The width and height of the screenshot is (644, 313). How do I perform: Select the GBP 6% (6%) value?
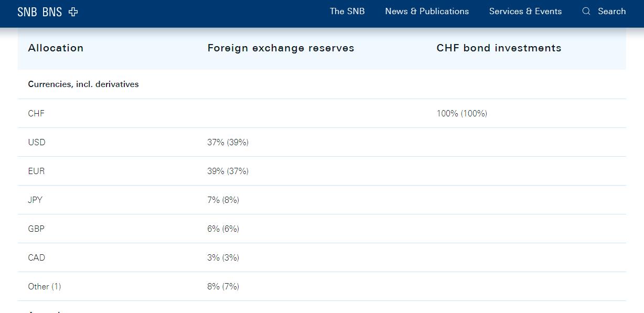(223, 229)
